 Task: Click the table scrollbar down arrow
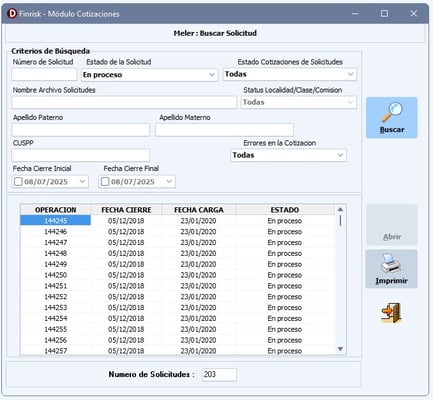340,349
